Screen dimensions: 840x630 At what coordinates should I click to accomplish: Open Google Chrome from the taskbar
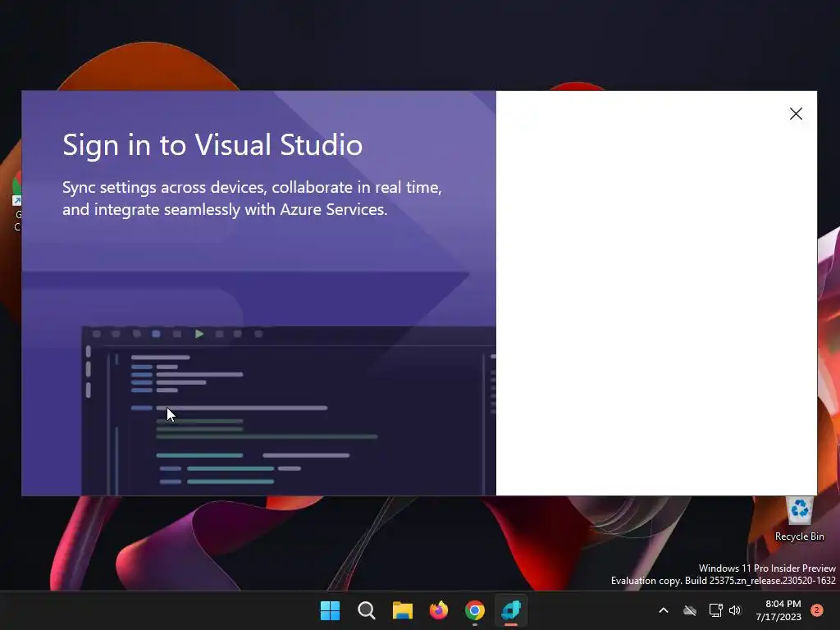point(475,610)
